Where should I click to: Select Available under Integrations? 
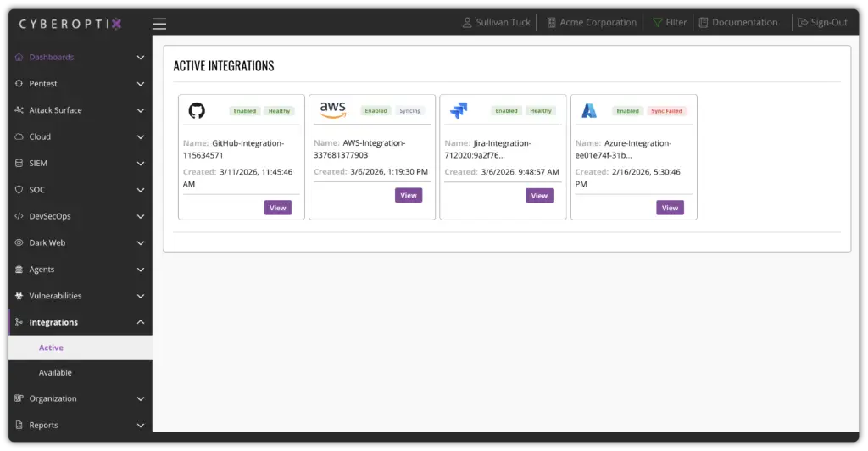pos(55,373)
